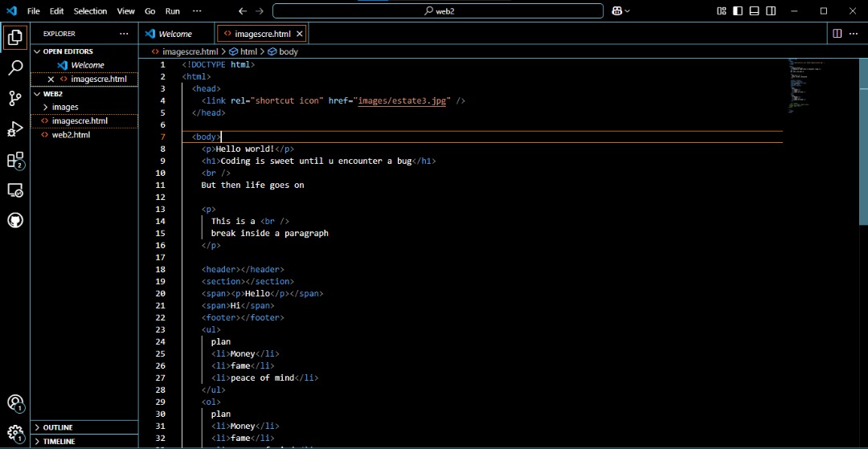Open the View menu
The width and height of the screenshot is (868, 449).
[125, 11]
